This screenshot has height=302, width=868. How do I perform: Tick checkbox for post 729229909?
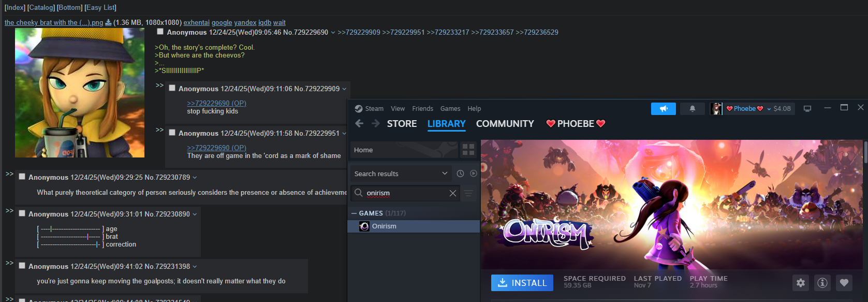click(x=172, y=88)
